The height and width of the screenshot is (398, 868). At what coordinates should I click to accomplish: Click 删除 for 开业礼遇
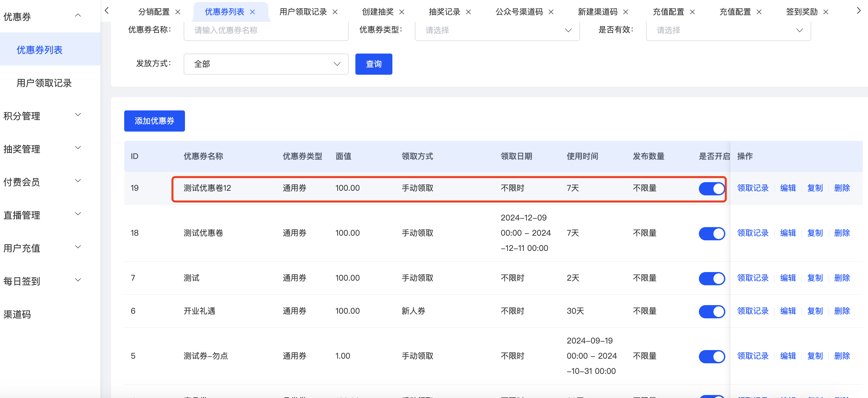tap(842, 311)
